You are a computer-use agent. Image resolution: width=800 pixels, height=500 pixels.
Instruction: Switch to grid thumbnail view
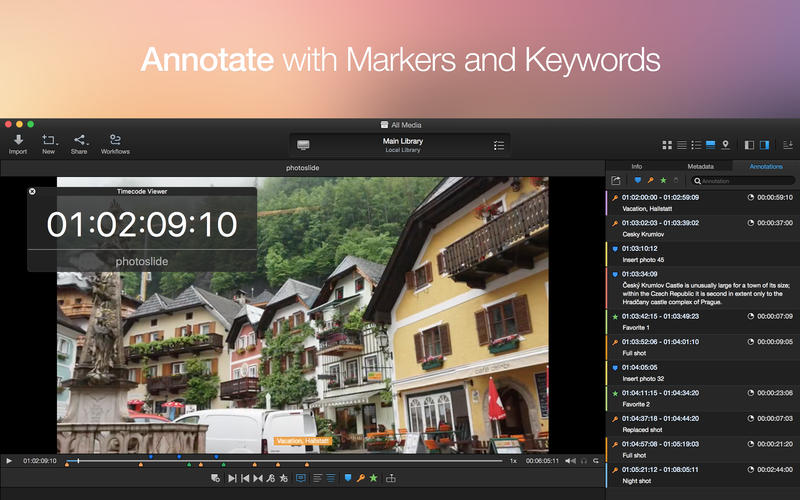[667, 145]
